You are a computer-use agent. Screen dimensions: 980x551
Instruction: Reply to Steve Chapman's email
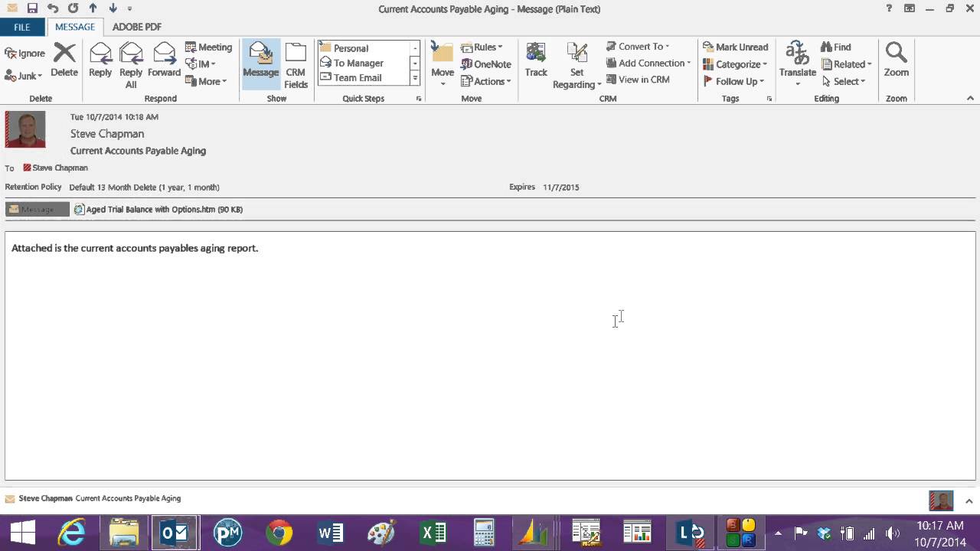[100, 60]
